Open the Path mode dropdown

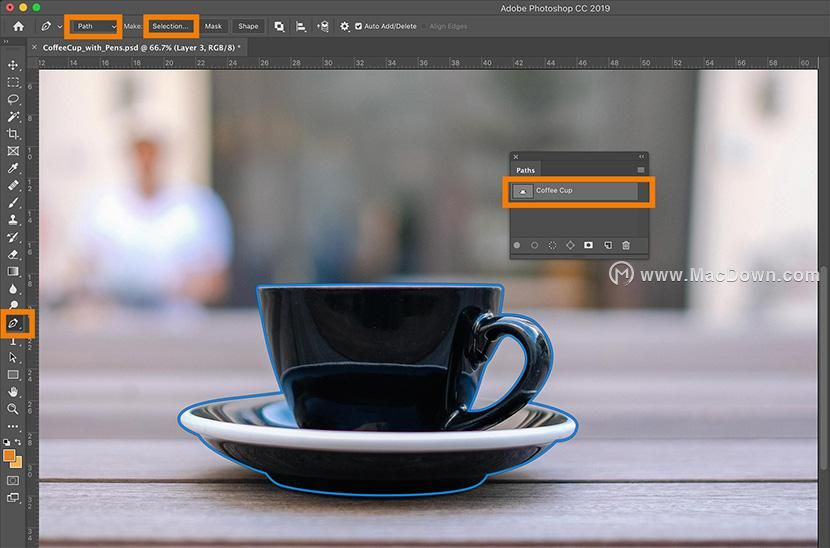tap(94, 26)
